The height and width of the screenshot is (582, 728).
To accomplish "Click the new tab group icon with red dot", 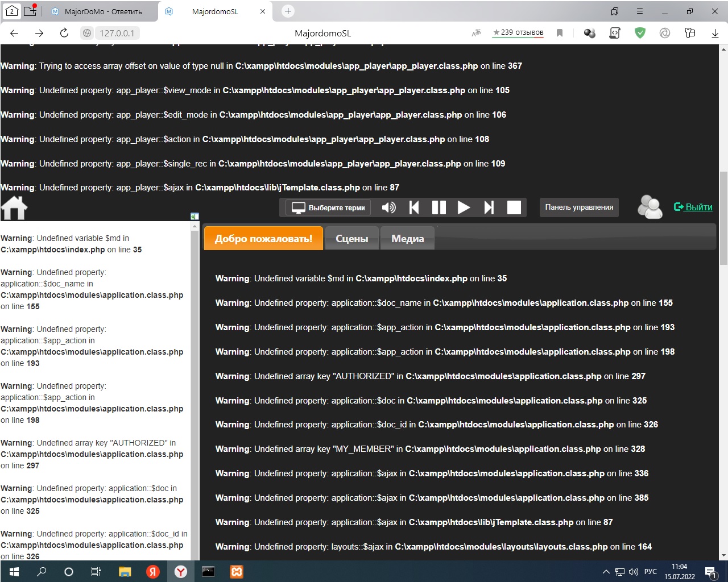I will click(30, 11).
